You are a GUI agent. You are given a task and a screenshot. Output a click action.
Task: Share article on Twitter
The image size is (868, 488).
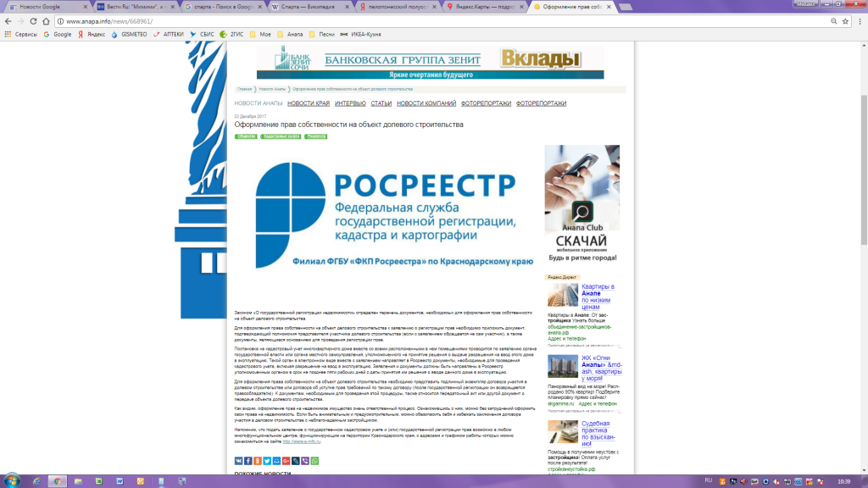(x=267, y=461)
